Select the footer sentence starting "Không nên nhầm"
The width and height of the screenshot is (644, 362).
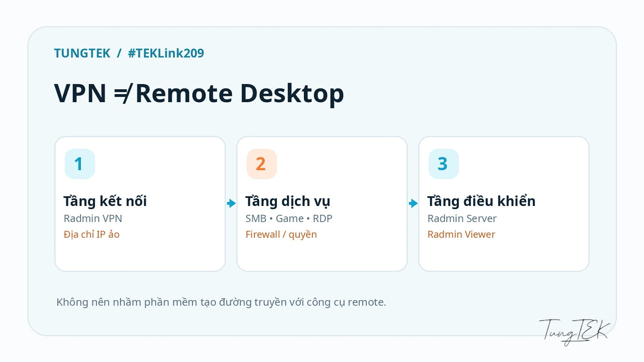(222, 303)
